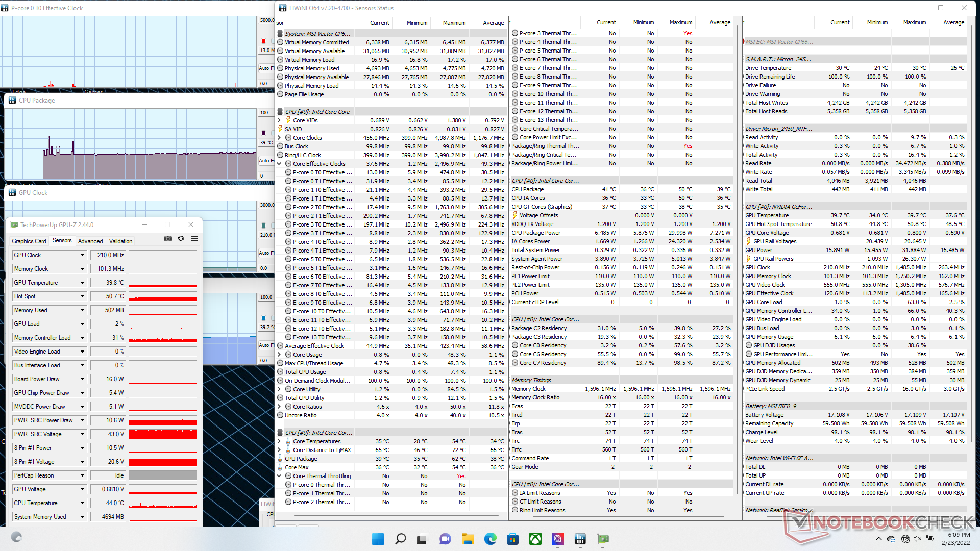Click the GPU-Z refresh icon
980x551 pixels.
[x=181, y=239]
